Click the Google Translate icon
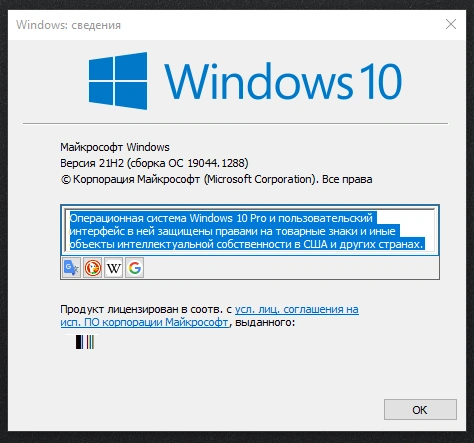The image size is (474, 443). tap(72, 268)
